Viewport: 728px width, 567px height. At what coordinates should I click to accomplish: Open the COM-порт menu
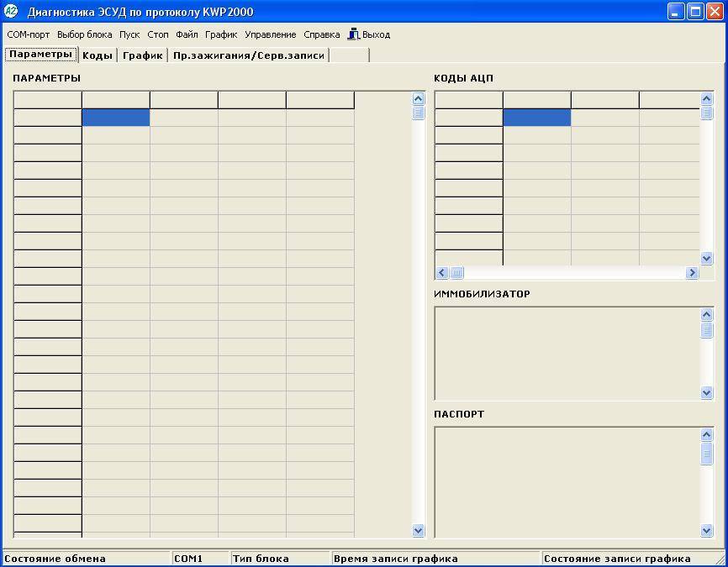point(29,34)
